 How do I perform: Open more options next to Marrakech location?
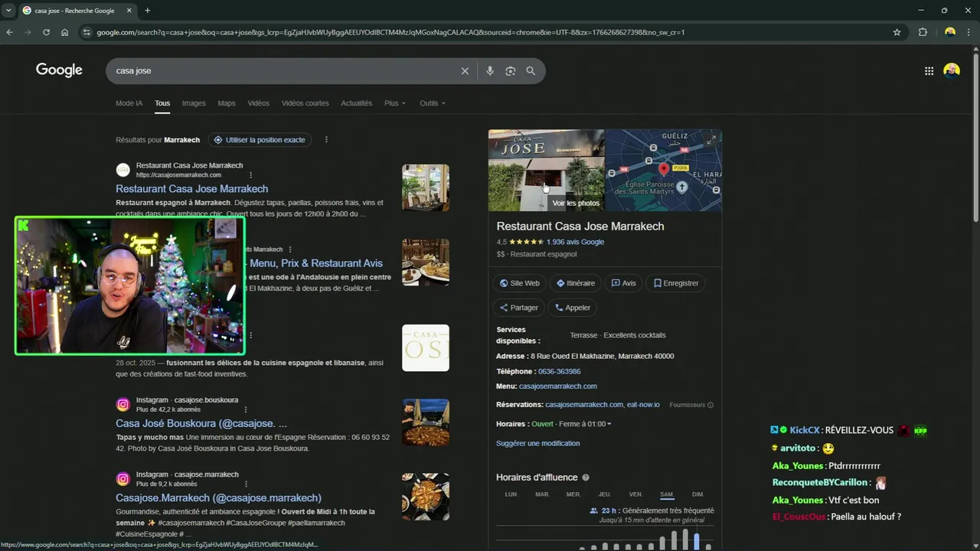pos(326,140)
